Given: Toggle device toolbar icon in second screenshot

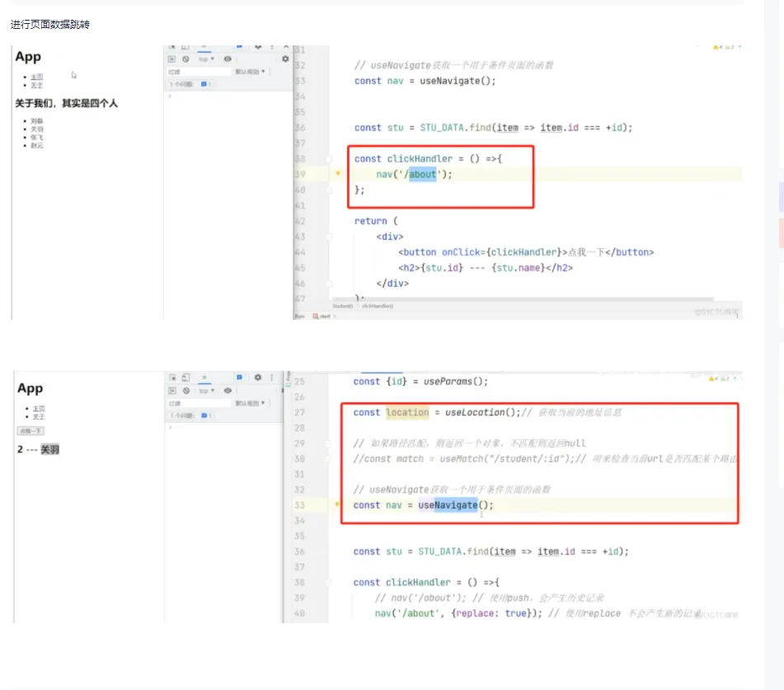Looking at the screenshot, I should click(186, 378).
